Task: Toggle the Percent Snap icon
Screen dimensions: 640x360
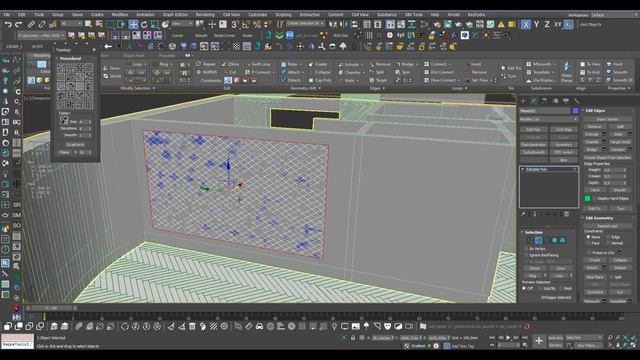Action: tap(257, 24)
